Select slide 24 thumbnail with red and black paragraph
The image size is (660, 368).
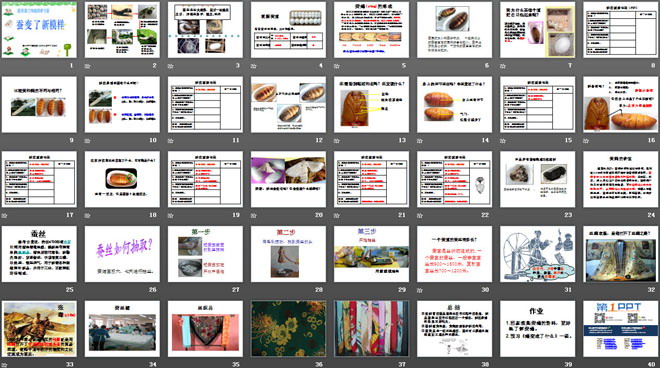click(621, 179)
